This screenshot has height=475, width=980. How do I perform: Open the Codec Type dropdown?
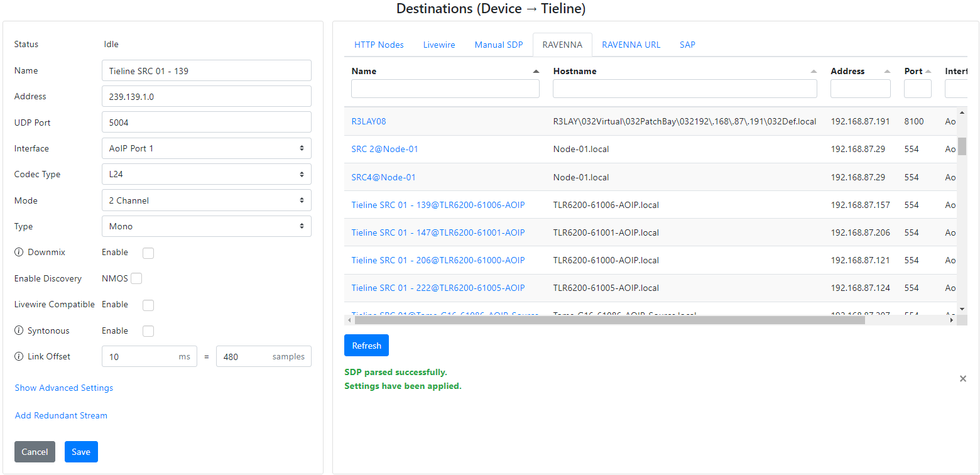tap(206, 175)
